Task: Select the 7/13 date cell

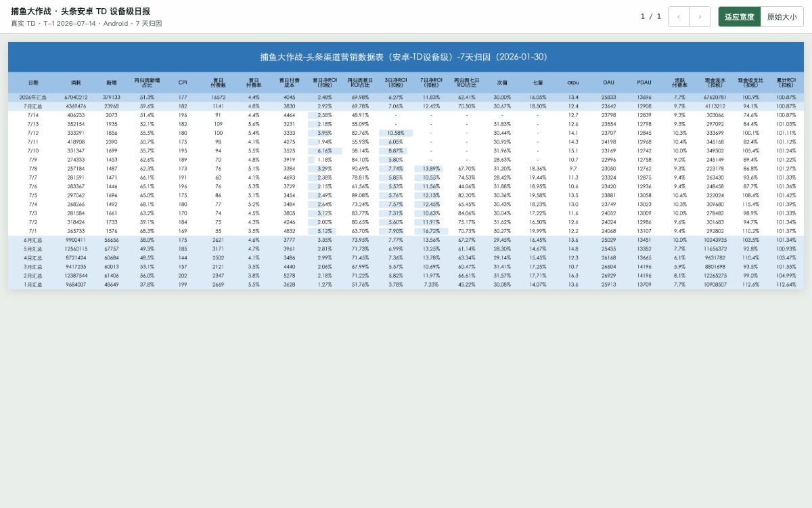Action: (33, 124)
